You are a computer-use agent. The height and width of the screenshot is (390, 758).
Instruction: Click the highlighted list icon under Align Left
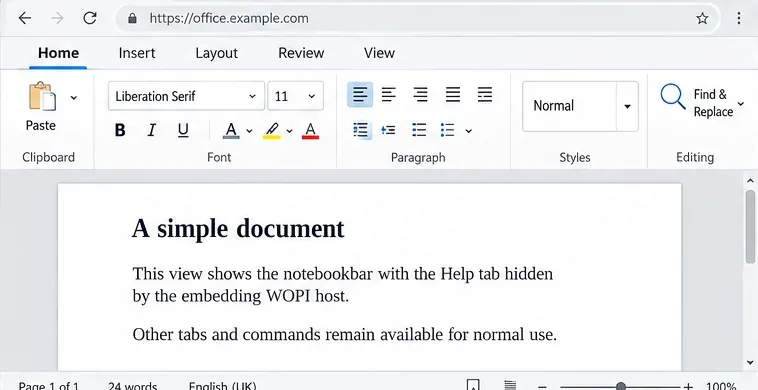(361, 130)
